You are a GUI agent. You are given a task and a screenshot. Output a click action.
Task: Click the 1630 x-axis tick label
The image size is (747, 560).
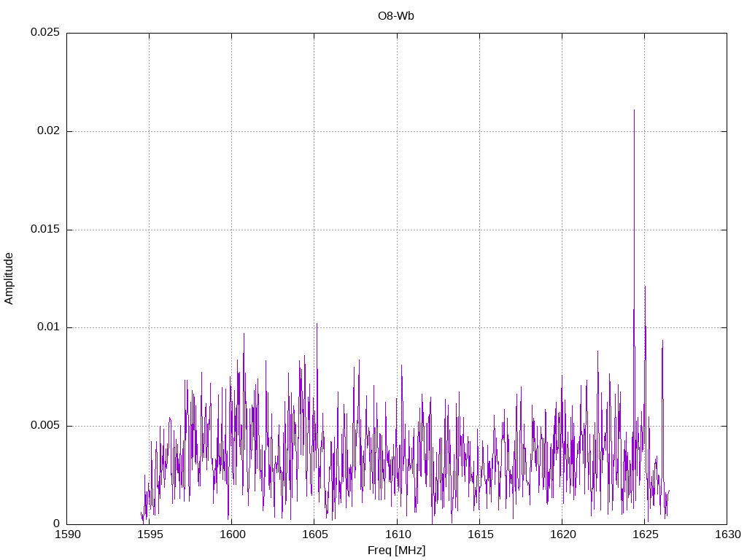(x=728, y=534)
